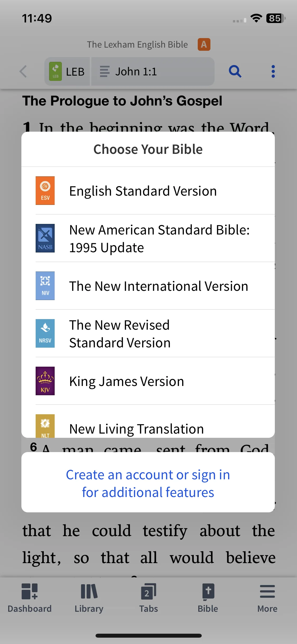The height and width of the screenshot is (644, 297).
Task: Open the LEB resource picker
Action: click(x=67, y=71)
